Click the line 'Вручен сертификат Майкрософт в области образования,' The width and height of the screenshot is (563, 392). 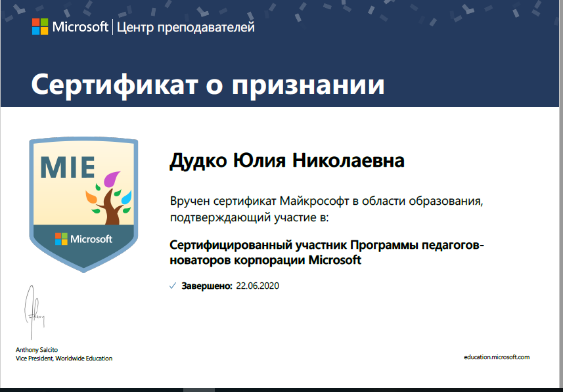(x=327, y=201)
